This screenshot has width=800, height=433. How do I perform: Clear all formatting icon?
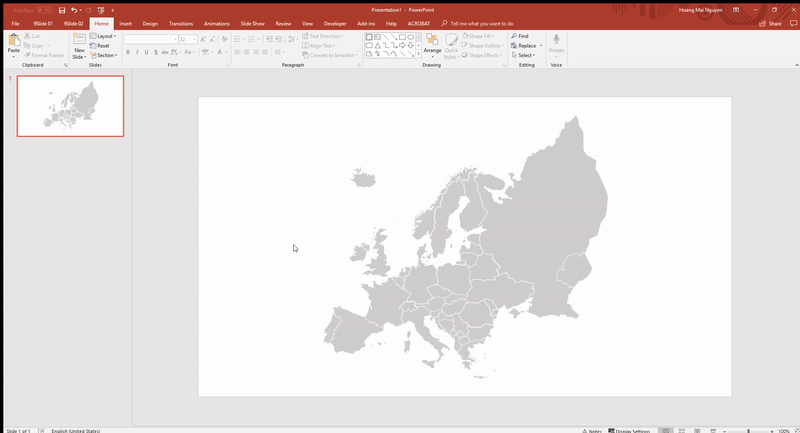(x=224, y=39)
